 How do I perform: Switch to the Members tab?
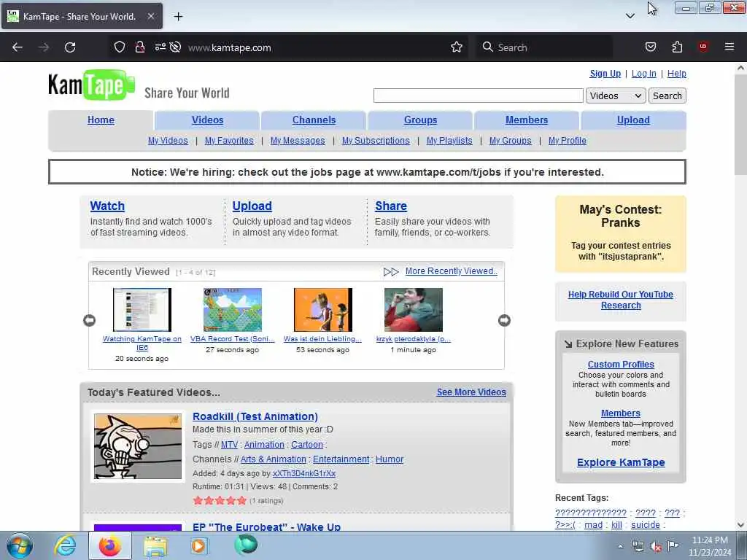(x=527, y=120)
